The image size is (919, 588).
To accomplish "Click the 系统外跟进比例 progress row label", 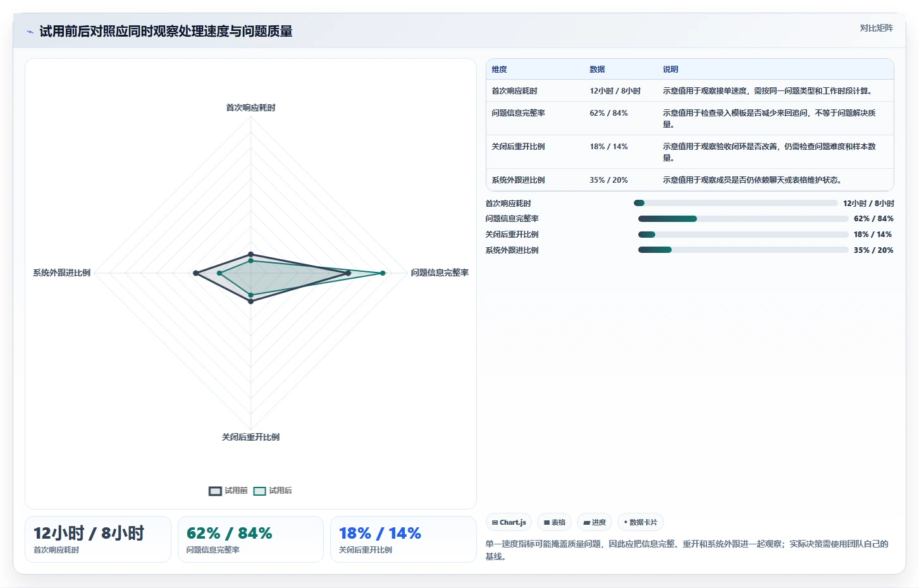I will tap(512, 250).
